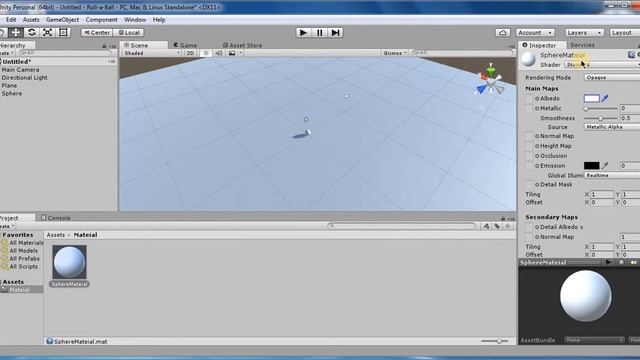This screenshot has height=360, width=640.
Task: Open Global Illumination Realtime dropdown
Action: coord(612,175)
